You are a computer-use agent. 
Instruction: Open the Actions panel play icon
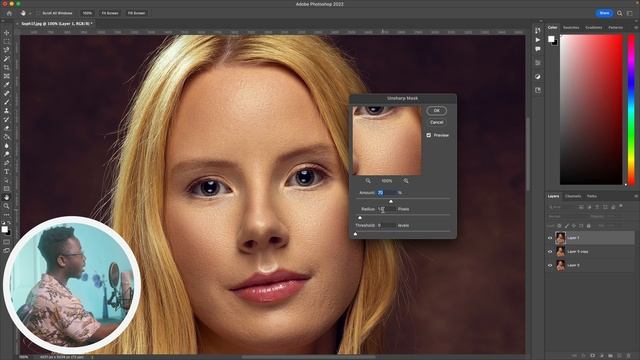[x=538, y=40]
